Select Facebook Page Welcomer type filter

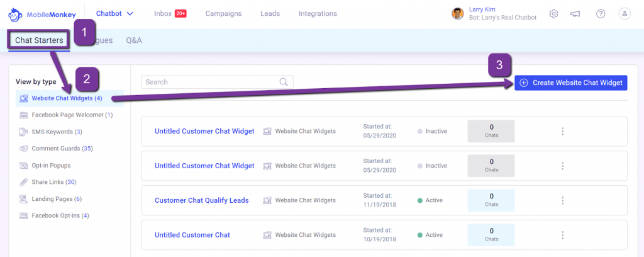(65, 115)
